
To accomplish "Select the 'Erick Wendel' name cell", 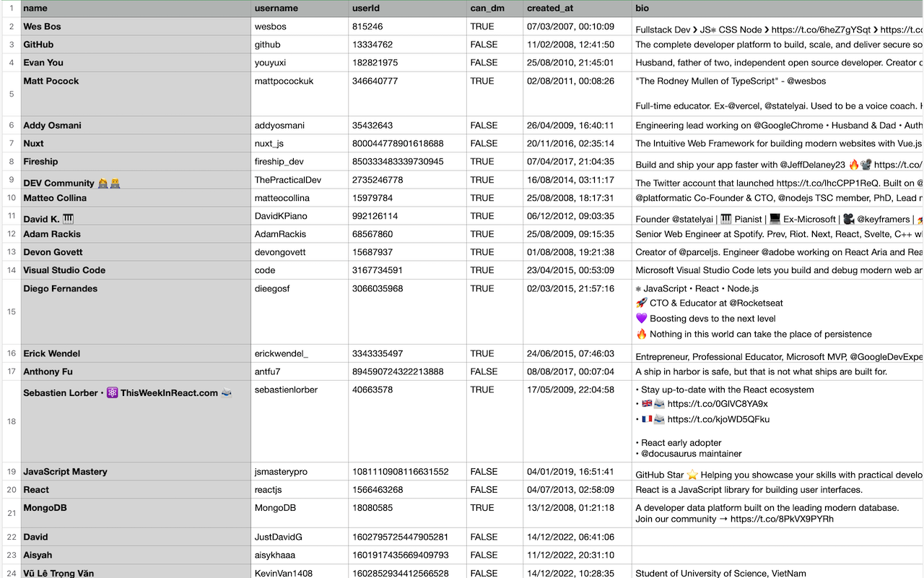I will [x=136, y=354].
